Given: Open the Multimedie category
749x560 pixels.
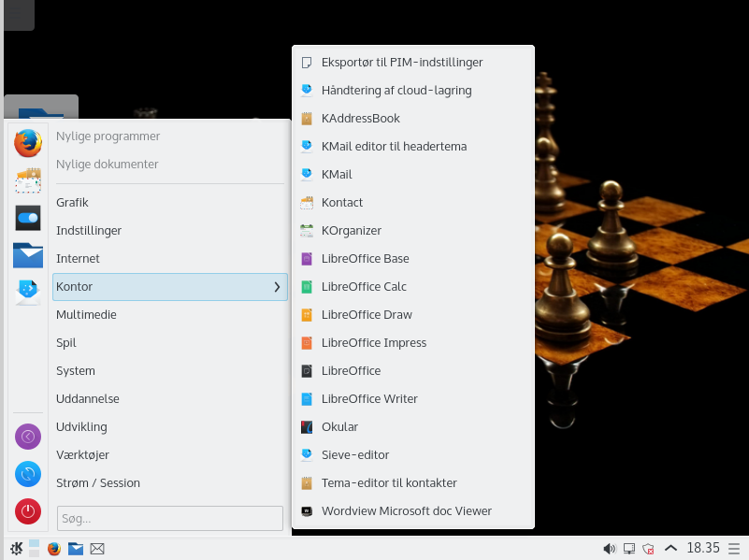Looking at the screenshot, I should pos(170,315).
